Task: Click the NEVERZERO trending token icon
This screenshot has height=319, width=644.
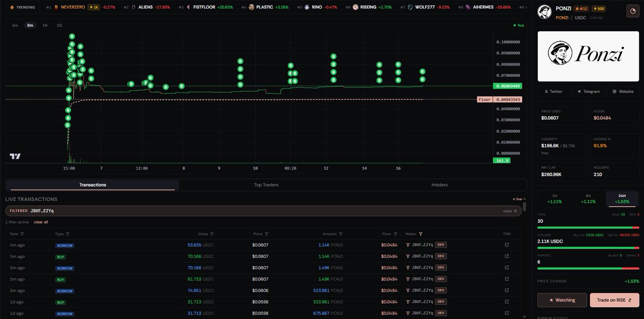Action: tap(56, 8)
